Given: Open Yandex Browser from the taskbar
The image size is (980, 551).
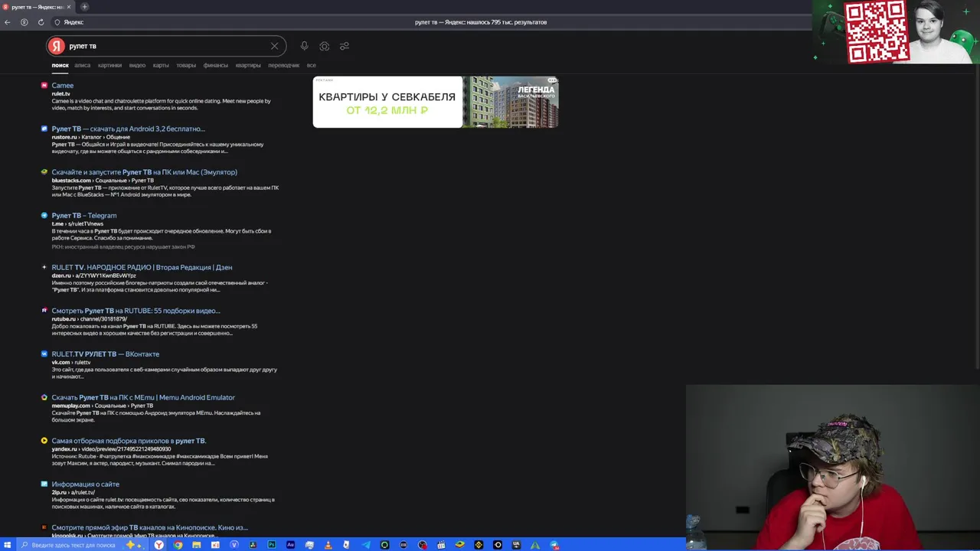Looking at the screenshot, I should [158, 545].
